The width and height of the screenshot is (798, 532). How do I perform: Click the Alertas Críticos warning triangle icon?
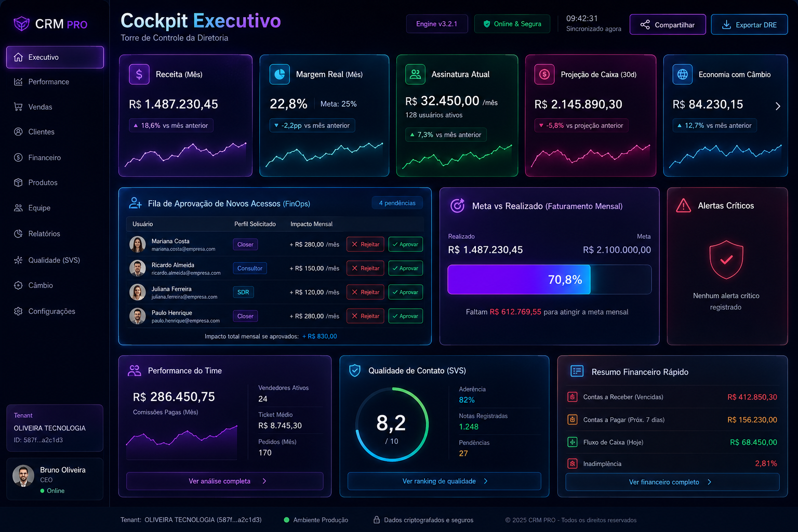click(684, 206)
